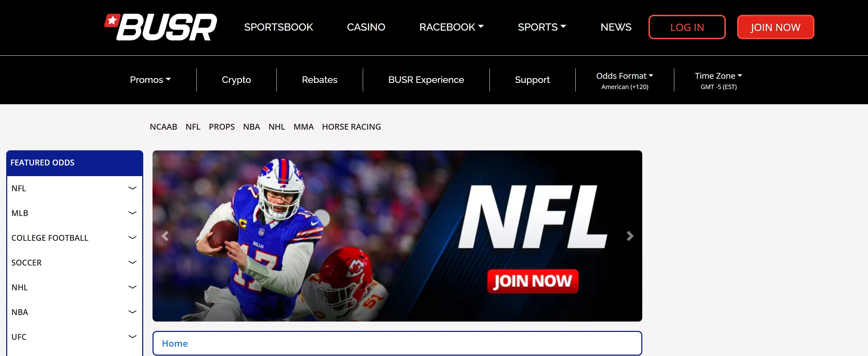Open the Horse Racing quick link

pos(351,127)
